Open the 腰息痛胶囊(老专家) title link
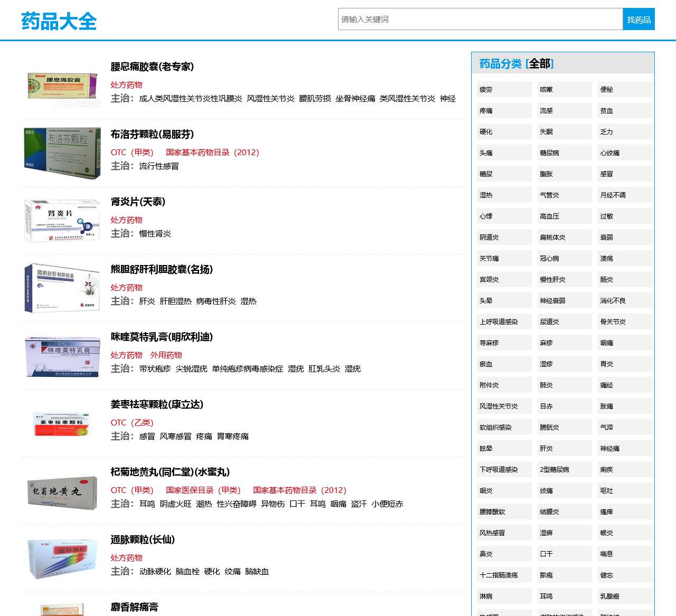Screen dimensions: 676x616 click(x=152, y=67)
